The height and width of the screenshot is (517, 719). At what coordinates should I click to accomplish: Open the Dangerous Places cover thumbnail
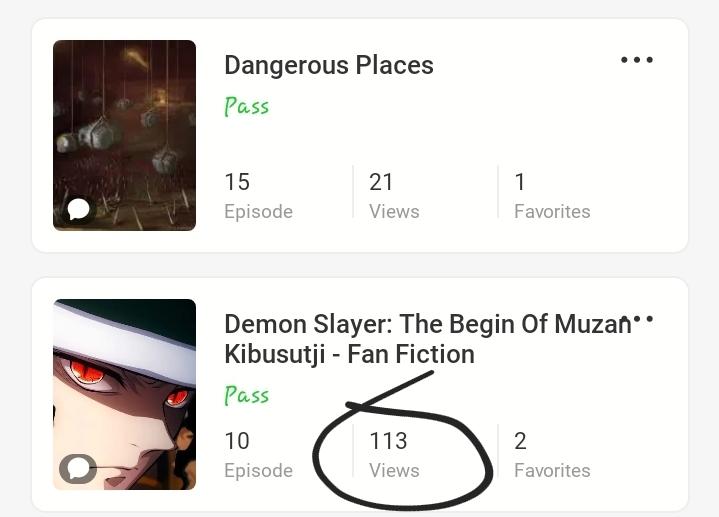point(124,135)
